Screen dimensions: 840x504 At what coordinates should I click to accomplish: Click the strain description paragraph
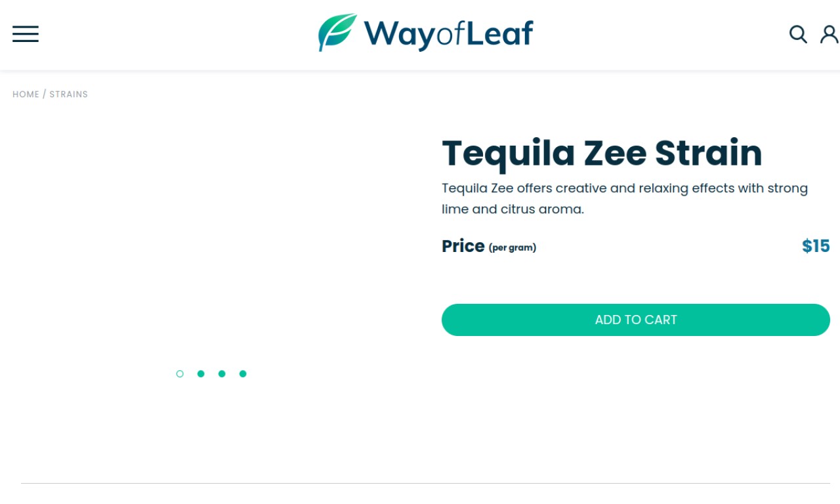pyautogui.click(x=625, y=199)
